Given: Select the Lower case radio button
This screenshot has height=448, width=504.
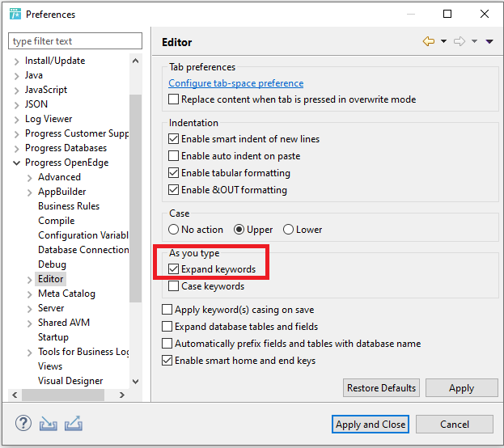Looking at the screenshot, I should (288, 229).
